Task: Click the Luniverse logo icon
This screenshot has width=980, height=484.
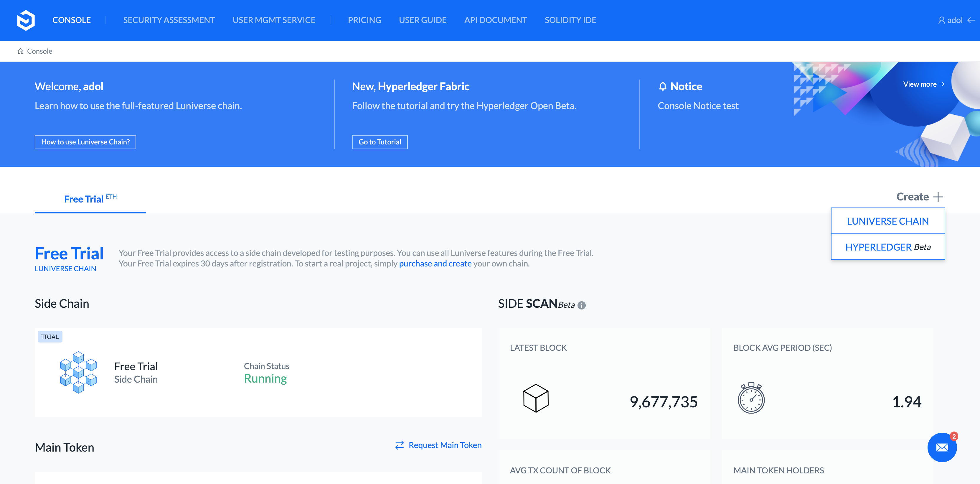Action: 26,20
